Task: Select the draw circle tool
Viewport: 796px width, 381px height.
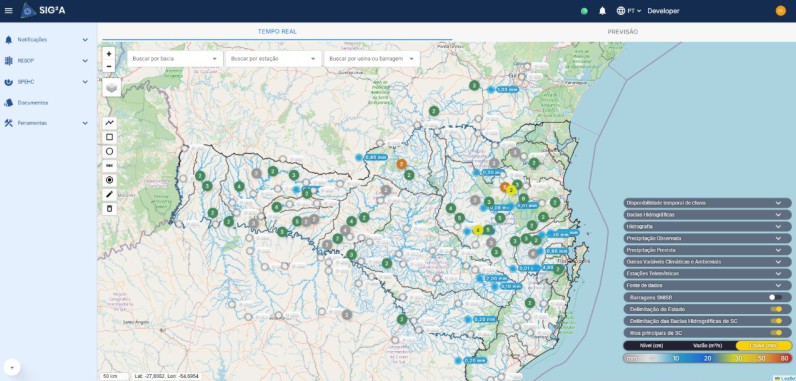Action: point(109,151)
